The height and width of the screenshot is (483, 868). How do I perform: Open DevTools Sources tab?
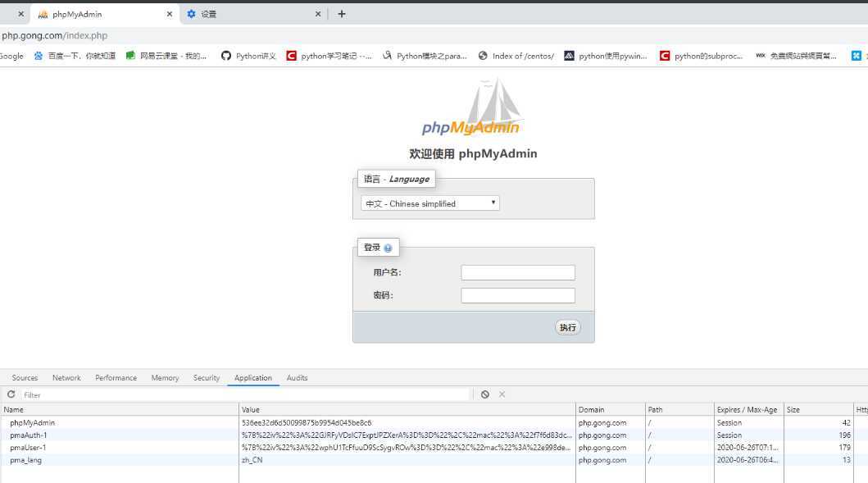[25, 378]
